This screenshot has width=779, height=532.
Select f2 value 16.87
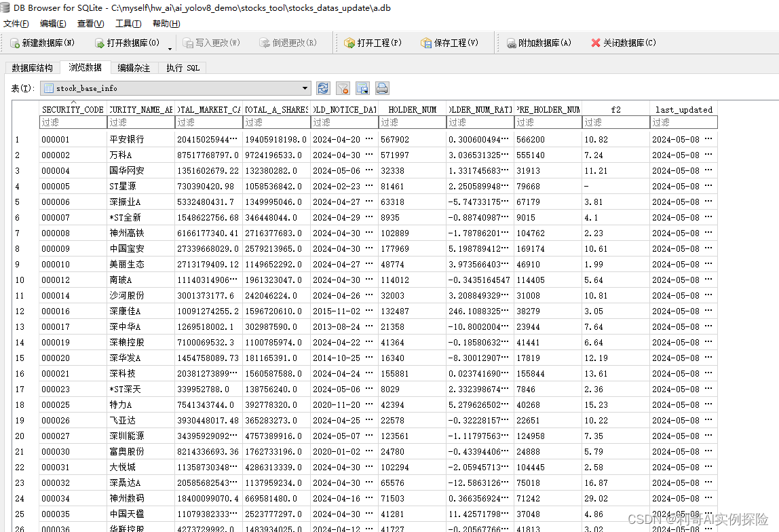(x=615, y=483)
